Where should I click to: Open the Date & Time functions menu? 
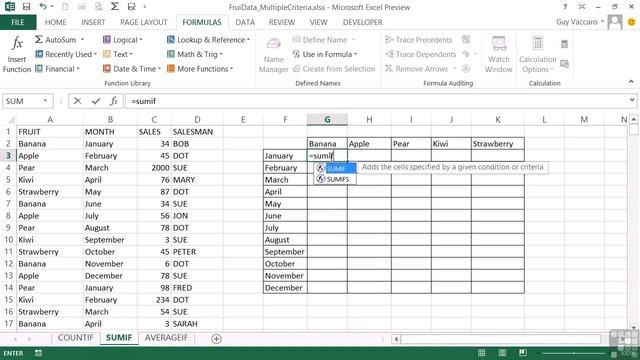(x=132, y=69)
